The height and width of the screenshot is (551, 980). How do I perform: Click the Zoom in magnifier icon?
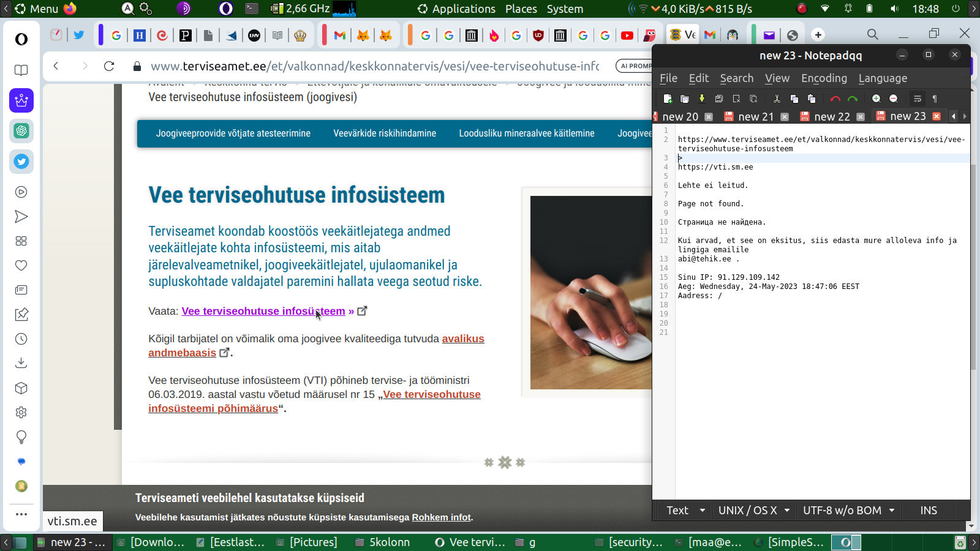point(876,99)
